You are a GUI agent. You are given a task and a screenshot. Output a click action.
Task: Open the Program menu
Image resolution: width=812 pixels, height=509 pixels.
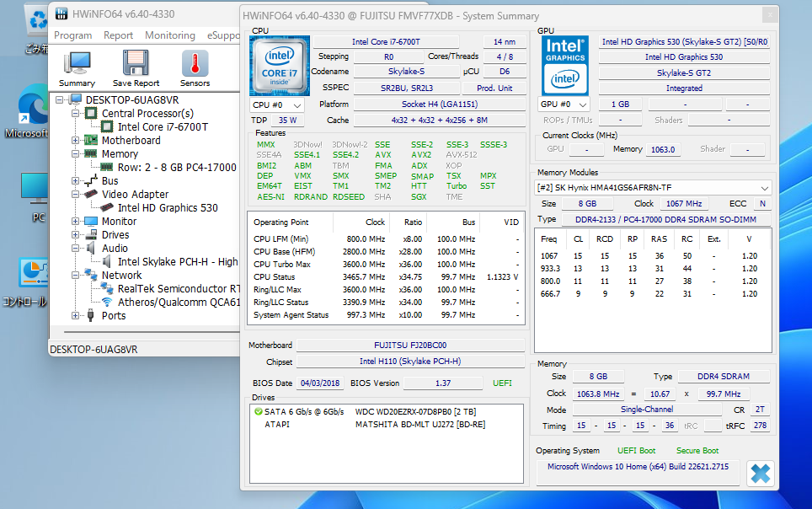coord(72,35)
